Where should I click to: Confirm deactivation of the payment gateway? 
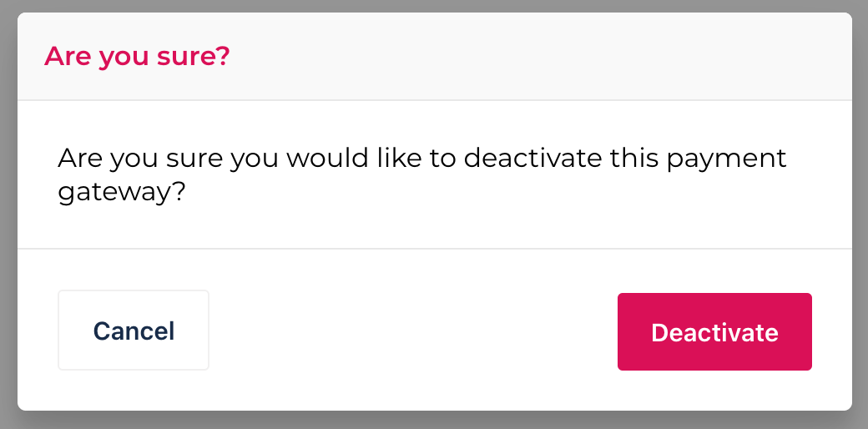[x=714, y=331]
